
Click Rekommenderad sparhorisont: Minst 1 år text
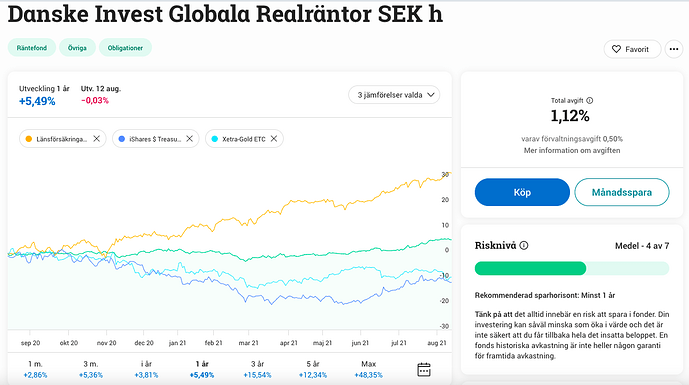pos(544,295)
